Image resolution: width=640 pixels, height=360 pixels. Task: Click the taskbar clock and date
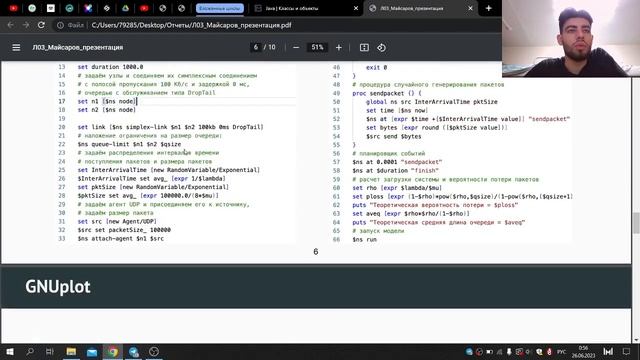(x=583, y=351)
